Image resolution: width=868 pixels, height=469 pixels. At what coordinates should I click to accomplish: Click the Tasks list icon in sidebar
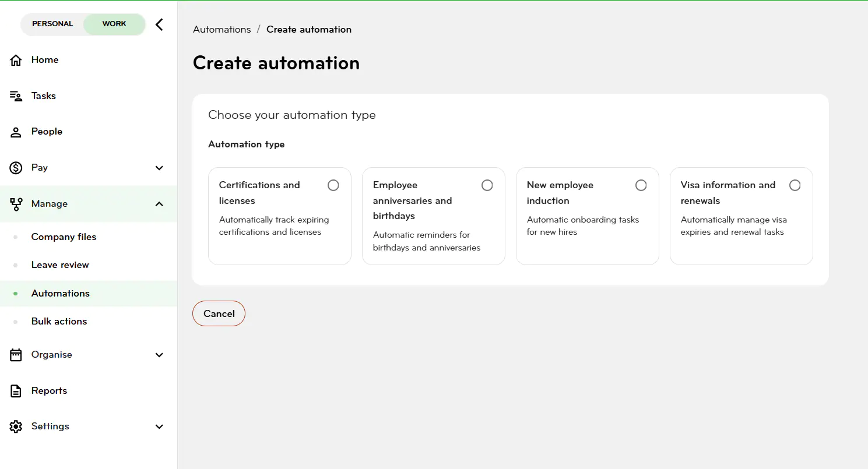click(x=16, y=96)
